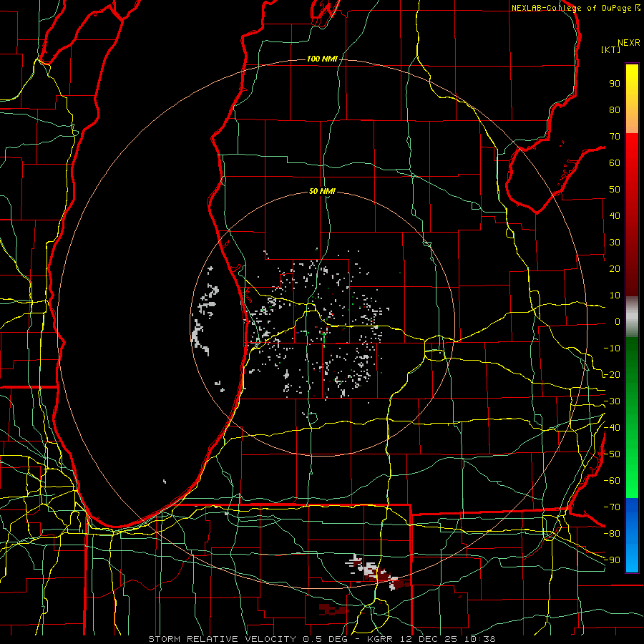Click the -20 value on velocity scale
This screenshot has height=644, width=644.
click(x=612, y=374)
